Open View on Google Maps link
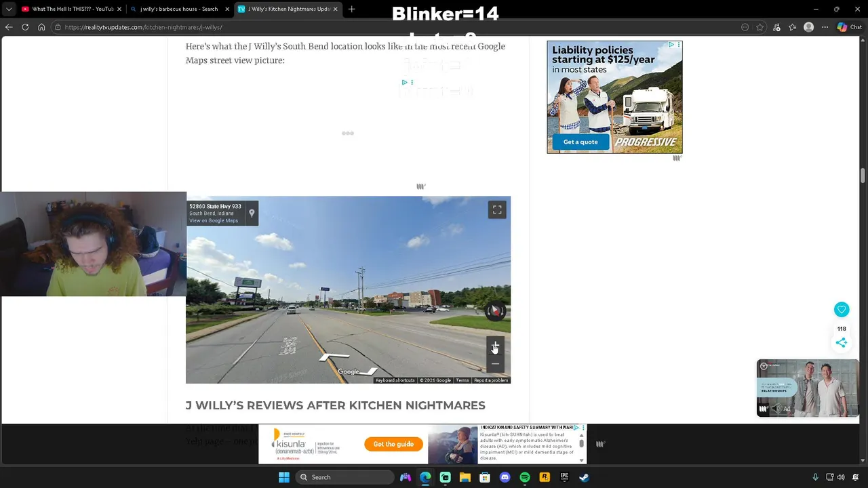Screen dimensions: 868x488 click(214, 221)
